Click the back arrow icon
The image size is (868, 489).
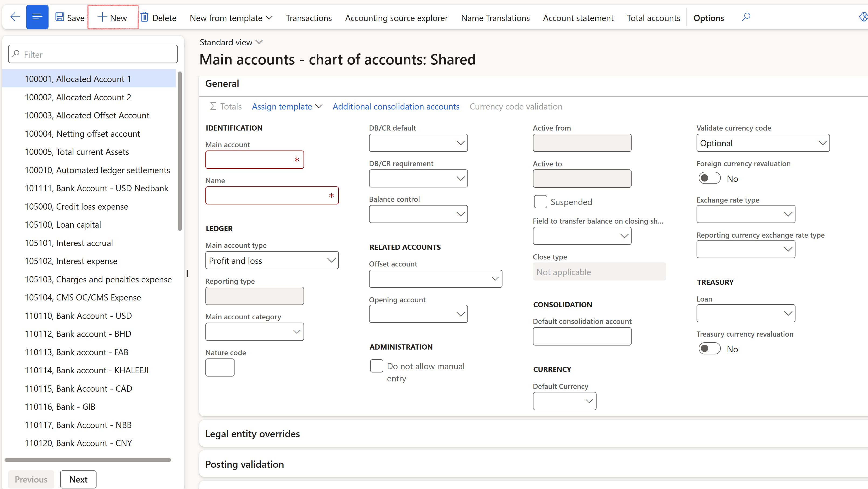(15, 17)
